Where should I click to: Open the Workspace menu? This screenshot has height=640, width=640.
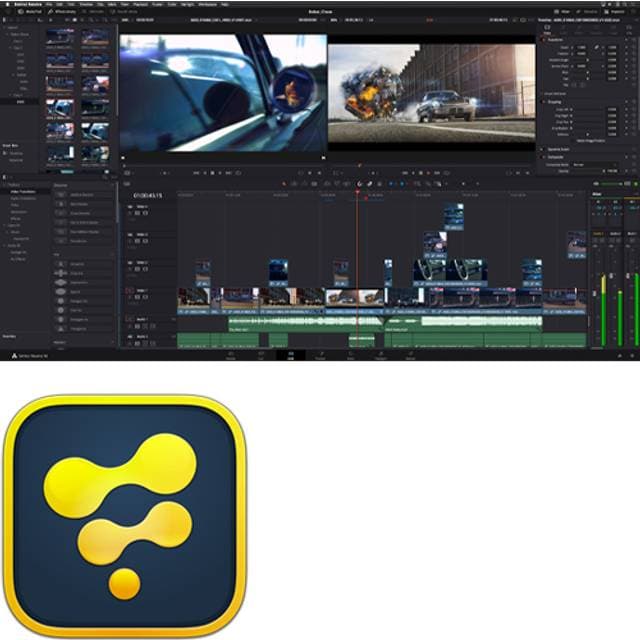point(208,4)
